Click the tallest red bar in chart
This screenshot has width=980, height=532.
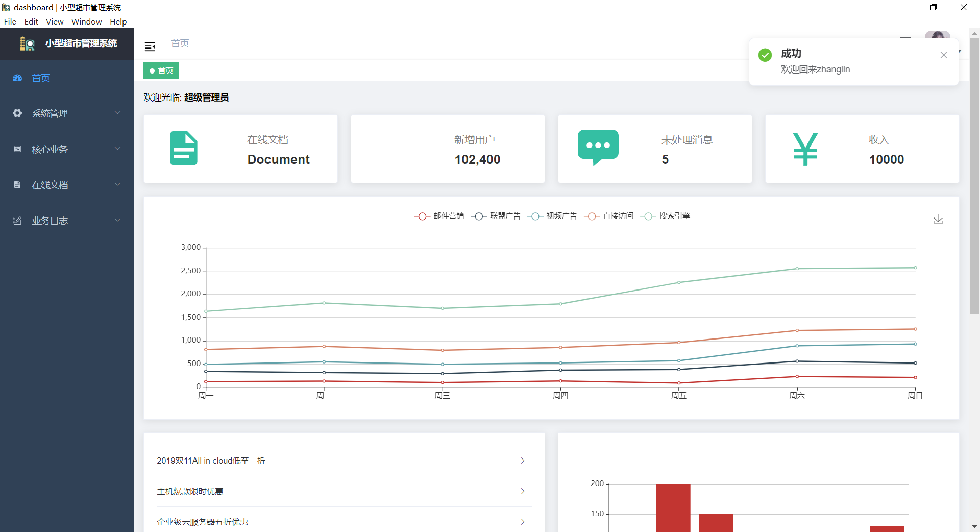[673, 508]
